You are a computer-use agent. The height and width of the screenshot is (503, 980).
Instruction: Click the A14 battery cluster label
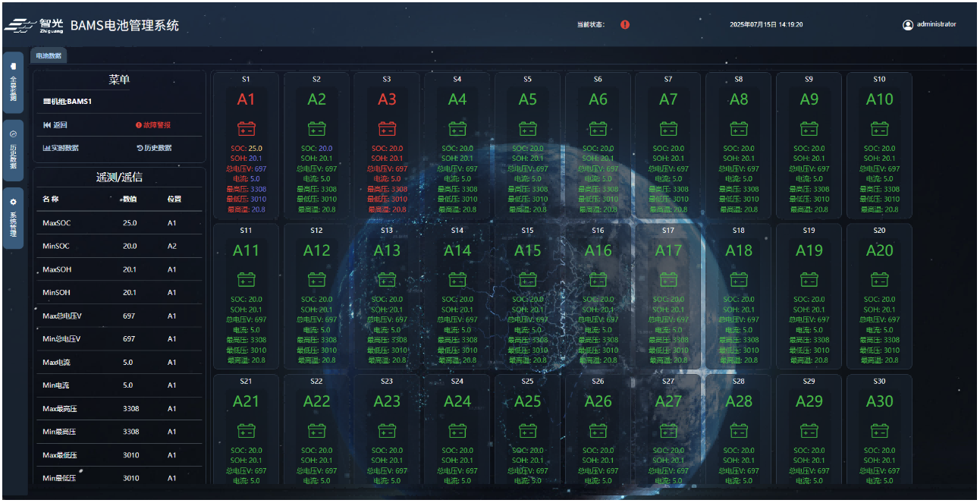[457, 250]
